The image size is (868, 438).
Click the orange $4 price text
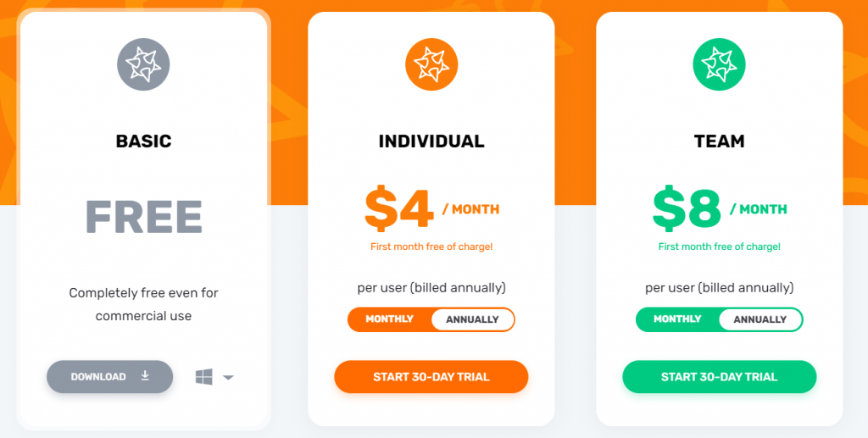coord(399,209)
